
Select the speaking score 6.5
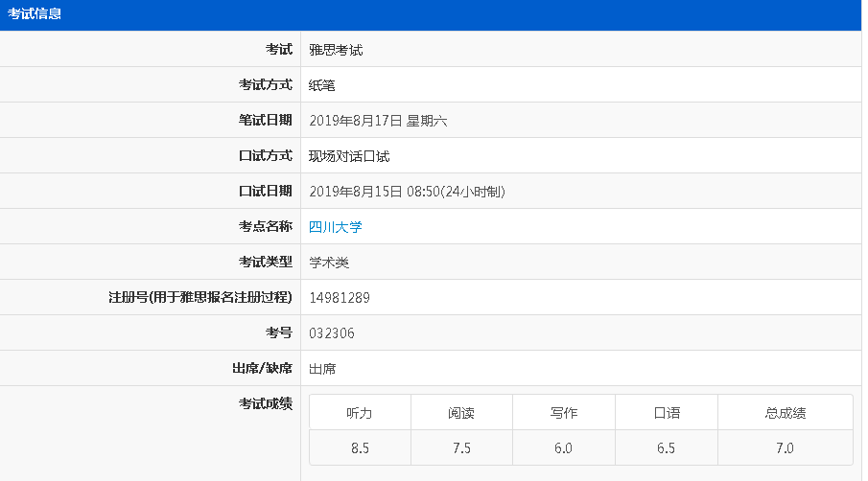pyautogui.click(x=666, y=447)
